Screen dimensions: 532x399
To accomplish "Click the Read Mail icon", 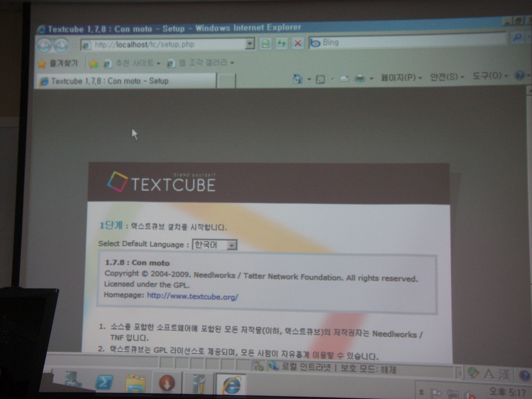I will pyautogui.click(x=344, y=78).
